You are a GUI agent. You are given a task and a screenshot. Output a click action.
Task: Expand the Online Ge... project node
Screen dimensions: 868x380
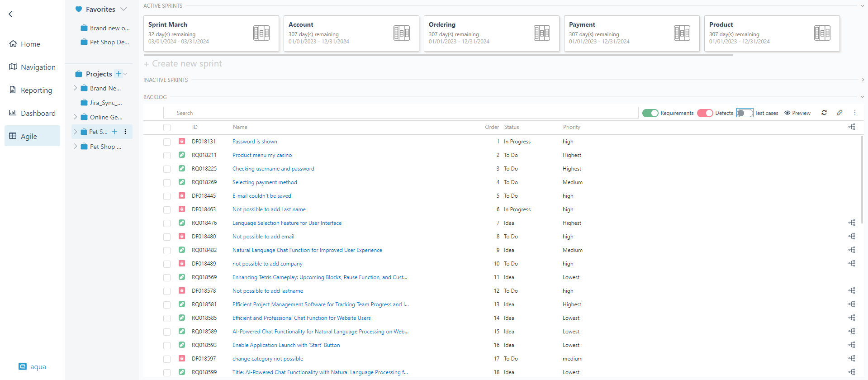[76, 117]
